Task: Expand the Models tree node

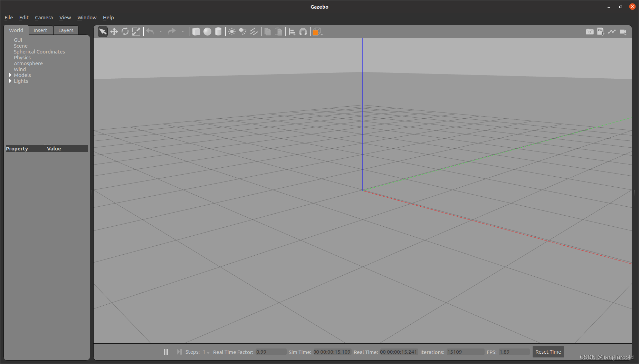Action: pos(10,75)
